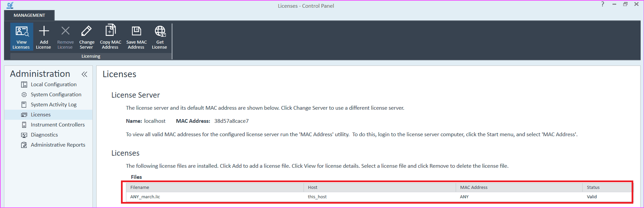Open Change Server pencil tool
The height and width of the screenshot is (208, 644).
(86, 31)
